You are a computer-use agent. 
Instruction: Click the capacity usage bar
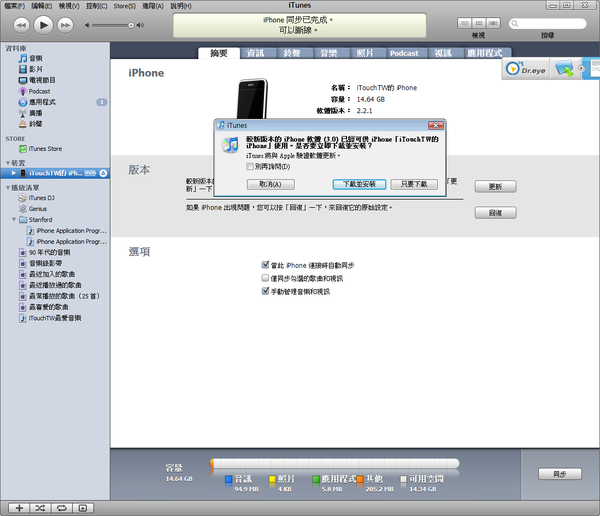(334, 464)
